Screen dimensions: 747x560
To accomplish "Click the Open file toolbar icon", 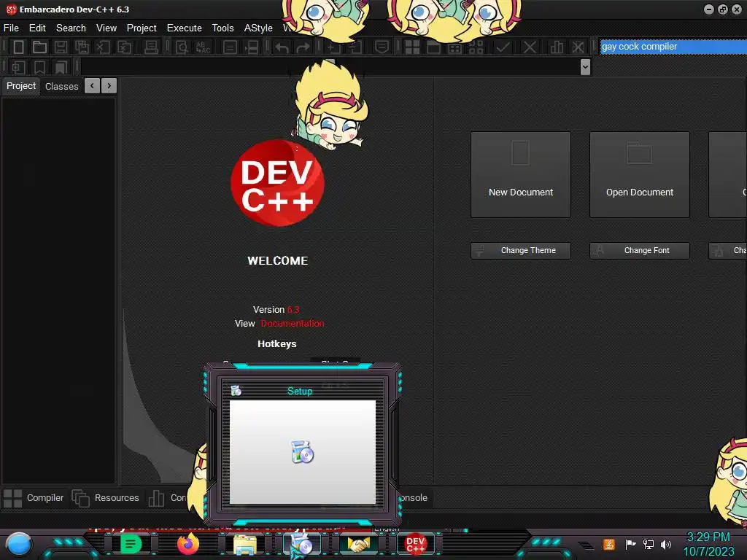I will click(39, 47).
